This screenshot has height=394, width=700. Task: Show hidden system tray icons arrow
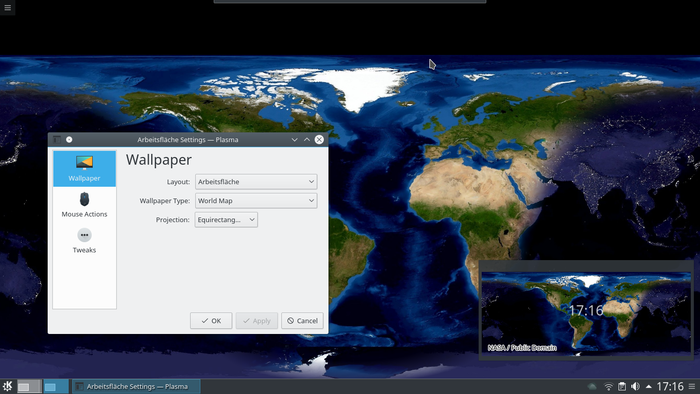point(648,386)
